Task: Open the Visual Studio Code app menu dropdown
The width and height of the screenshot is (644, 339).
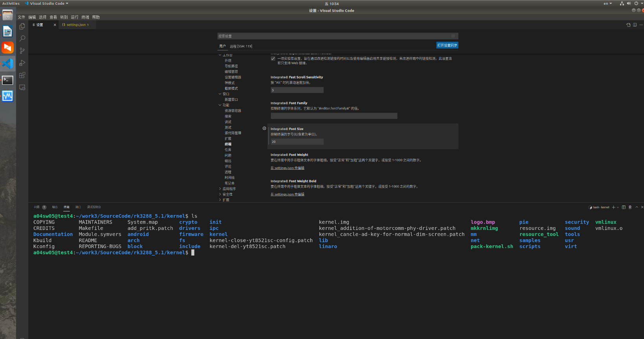Action: pyautogui.click(x=46, y=4)
